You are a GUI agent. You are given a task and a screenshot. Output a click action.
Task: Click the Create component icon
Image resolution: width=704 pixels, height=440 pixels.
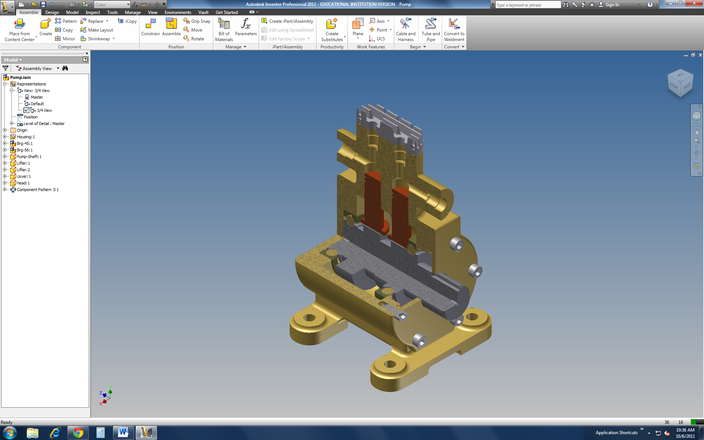45,24
